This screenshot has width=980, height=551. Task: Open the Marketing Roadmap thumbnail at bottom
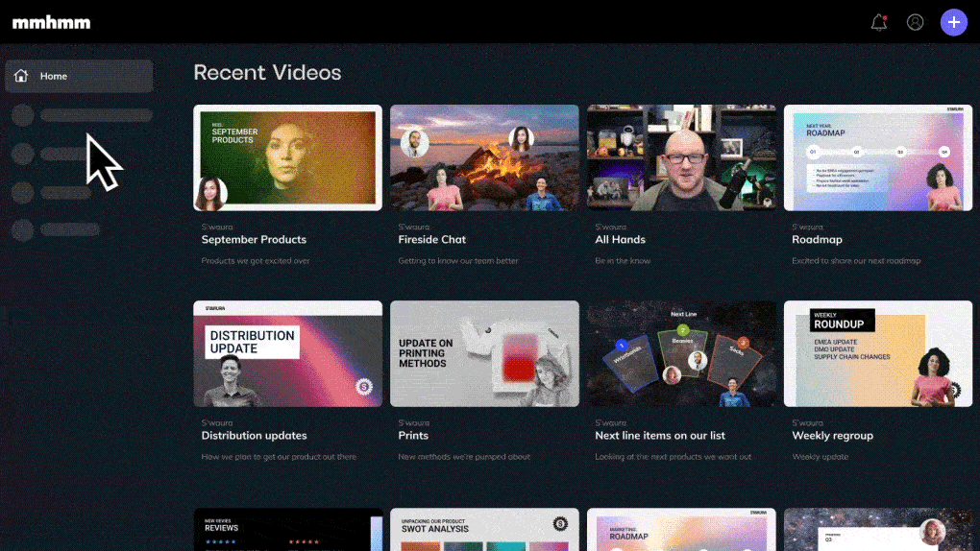(x=681, y=530)
